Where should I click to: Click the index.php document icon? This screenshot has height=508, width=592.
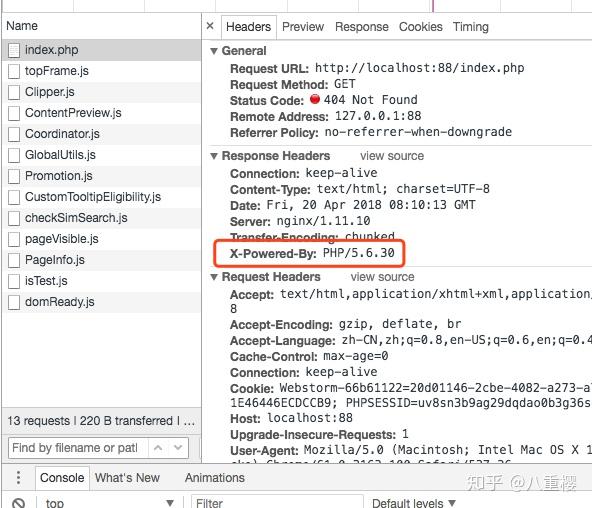tap(14, 50)
